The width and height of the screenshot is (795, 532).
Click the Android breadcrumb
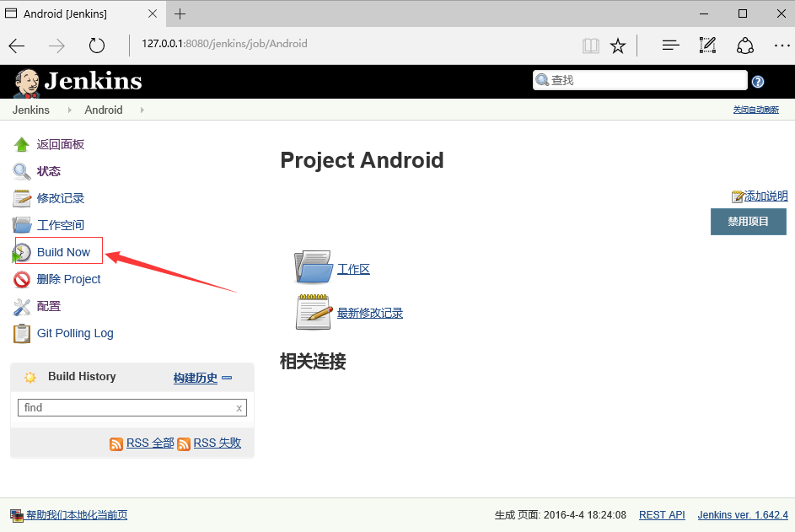click(x=104, y=110)
